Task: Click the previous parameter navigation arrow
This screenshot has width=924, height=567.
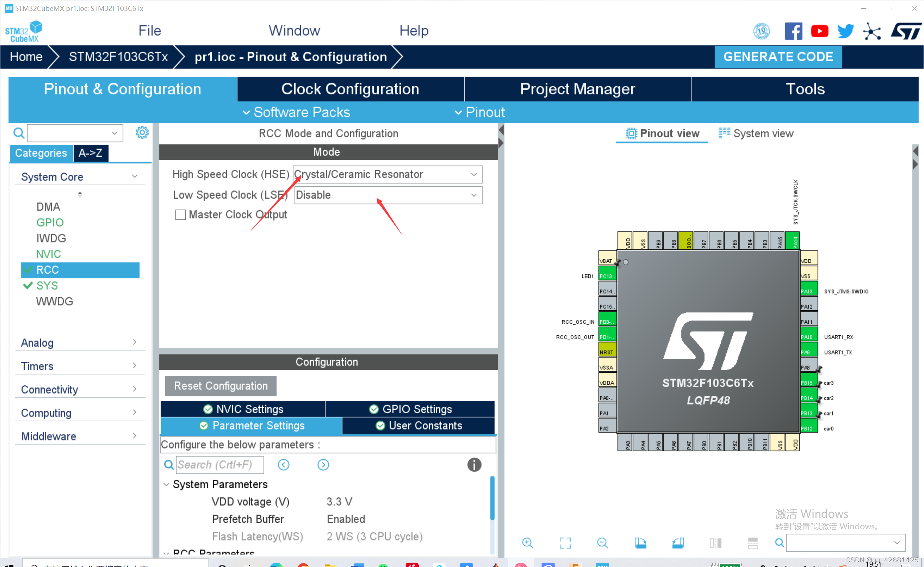Action: pyautogui.click(x=284, y=464)
